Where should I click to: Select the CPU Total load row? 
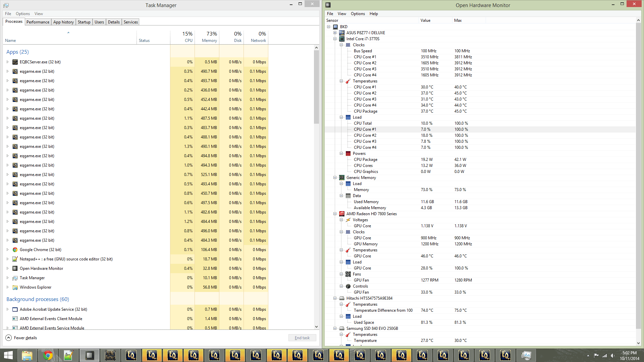(480, 123)
